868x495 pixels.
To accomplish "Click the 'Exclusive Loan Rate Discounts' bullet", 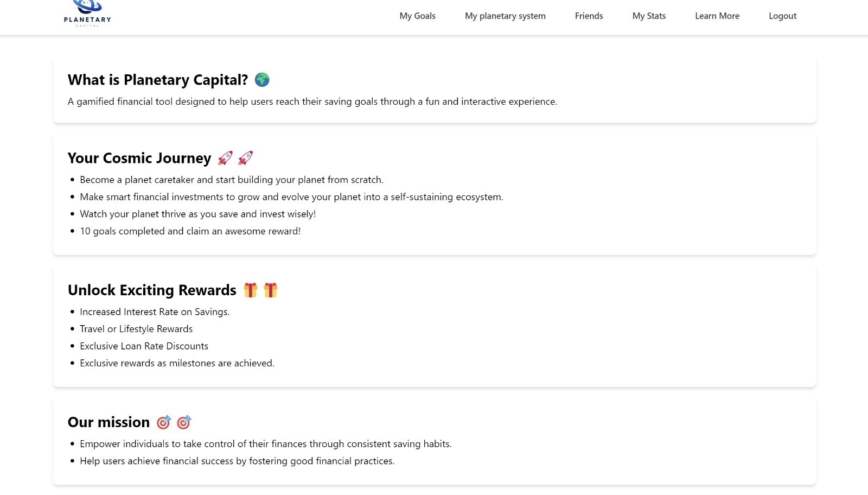I will click(144, 346).
